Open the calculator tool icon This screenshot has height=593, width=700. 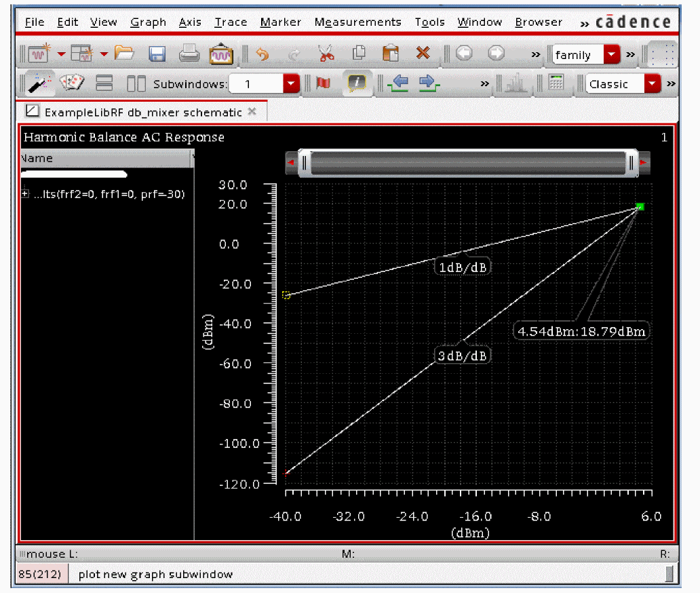click(556, 83)
